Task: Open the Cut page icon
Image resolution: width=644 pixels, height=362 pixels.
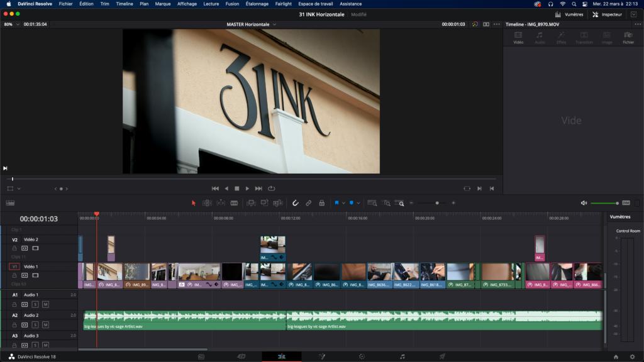Action: coord(241,357)
